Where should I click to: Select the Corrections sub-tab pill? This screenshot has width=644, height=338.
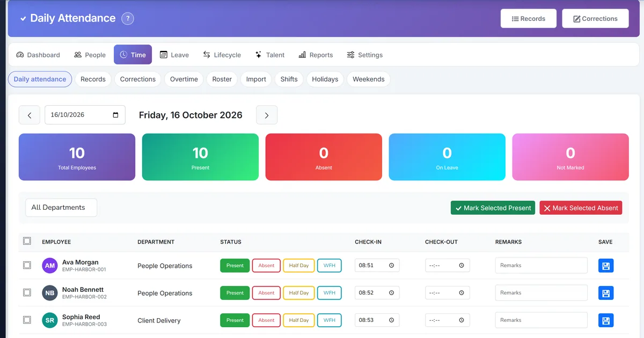138,79
